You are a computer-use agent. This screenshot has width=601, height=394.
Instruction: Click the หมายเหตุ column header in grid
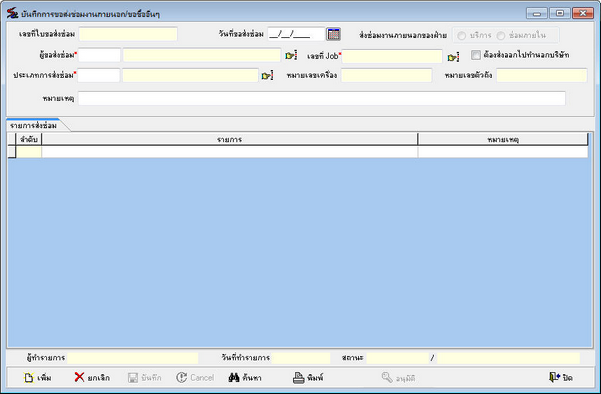(x=503, y=139)
